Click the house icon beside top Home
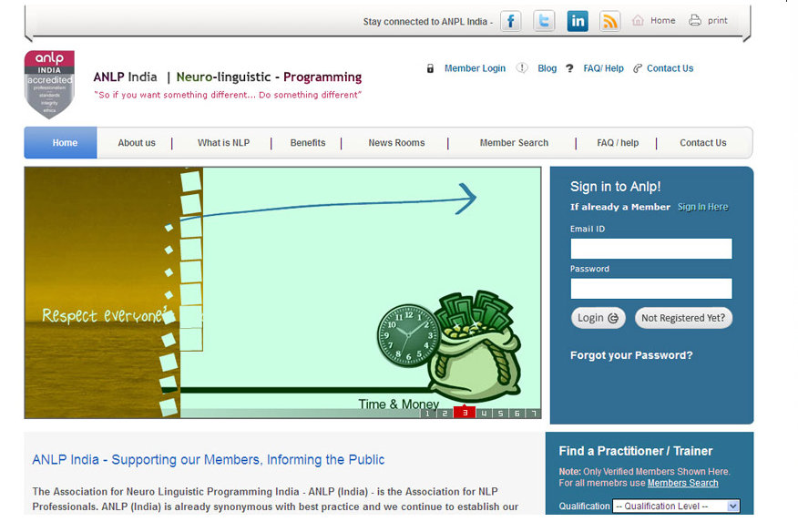This screenshot has height=532, width=798. [638, 20]
